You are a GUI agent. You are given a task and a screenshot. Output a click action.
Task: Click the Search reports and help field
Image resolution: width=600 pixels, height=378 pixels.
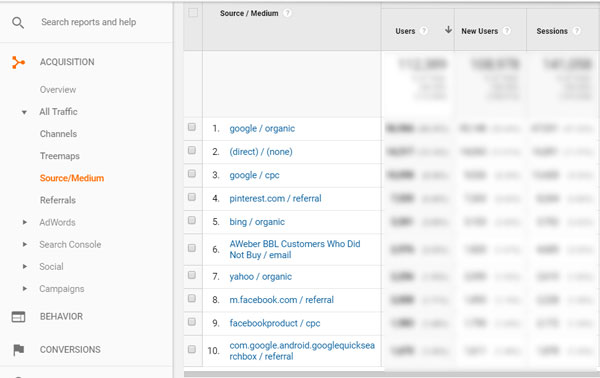(x=89, y=22)
